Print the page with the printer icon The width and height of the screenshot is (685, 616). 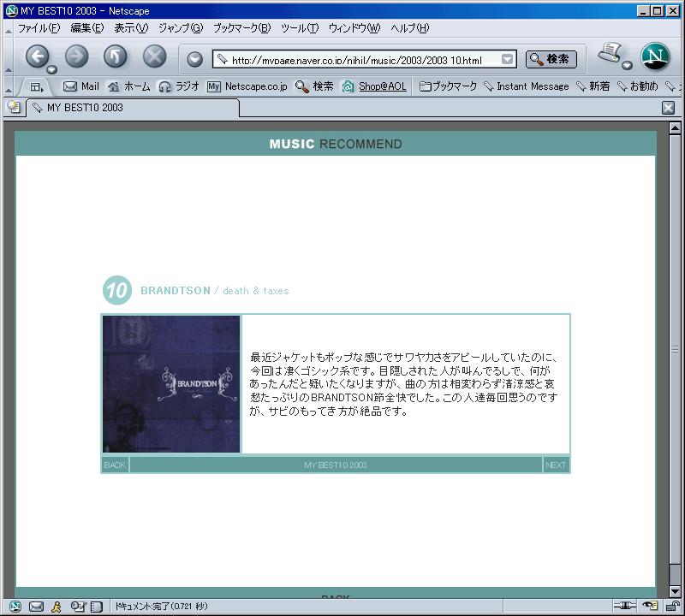coord(610,53)
